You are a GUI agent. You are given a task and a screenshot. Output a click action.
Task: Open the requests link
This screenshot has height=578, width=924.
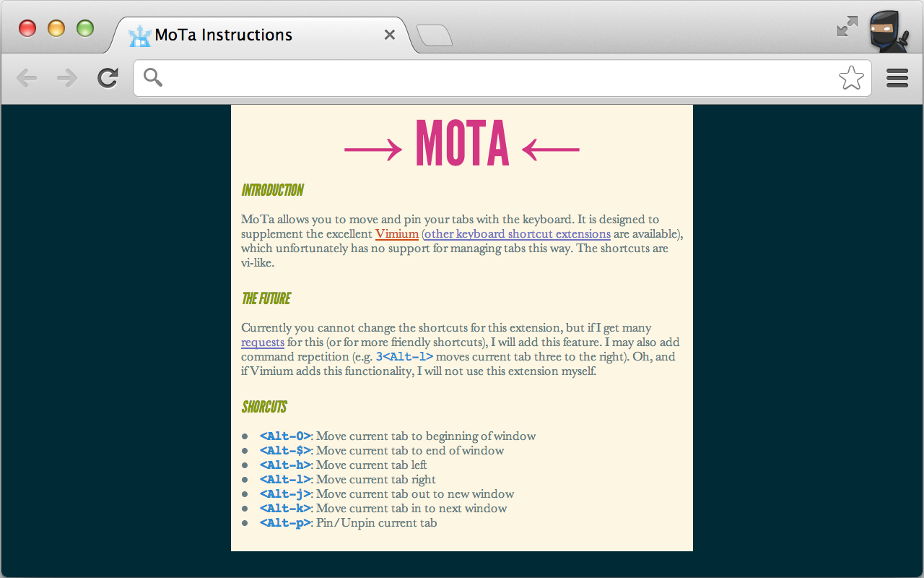(263, 342)
